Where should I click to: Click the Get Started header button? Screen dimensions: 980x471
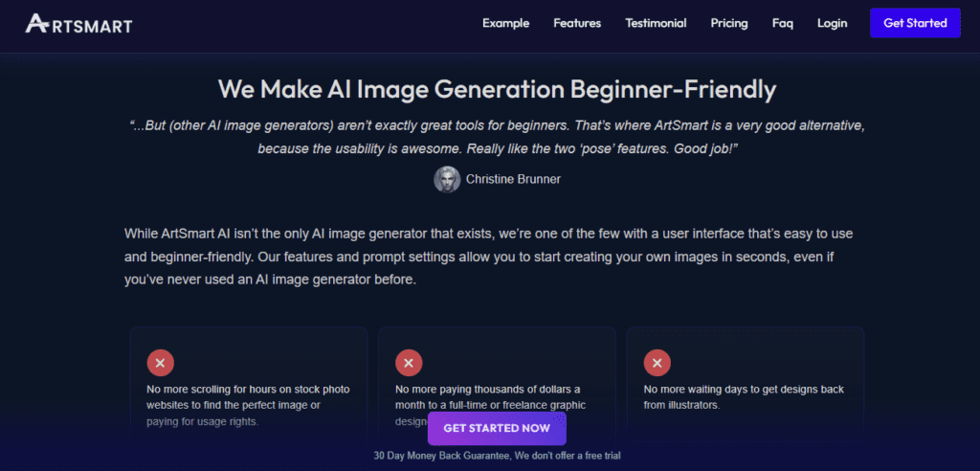click(x=915, y=23)
